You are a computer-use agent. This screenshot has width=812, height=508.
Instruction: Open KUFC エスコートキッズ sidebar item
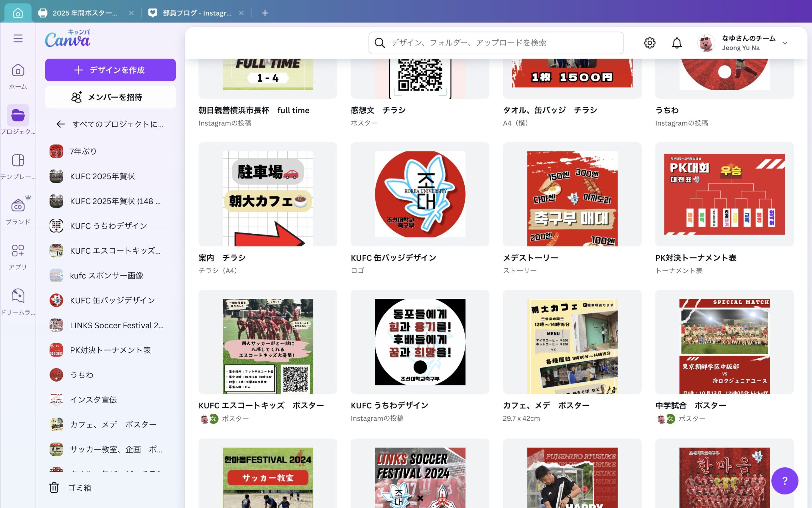pyautogui.click(x=110, y=251)
